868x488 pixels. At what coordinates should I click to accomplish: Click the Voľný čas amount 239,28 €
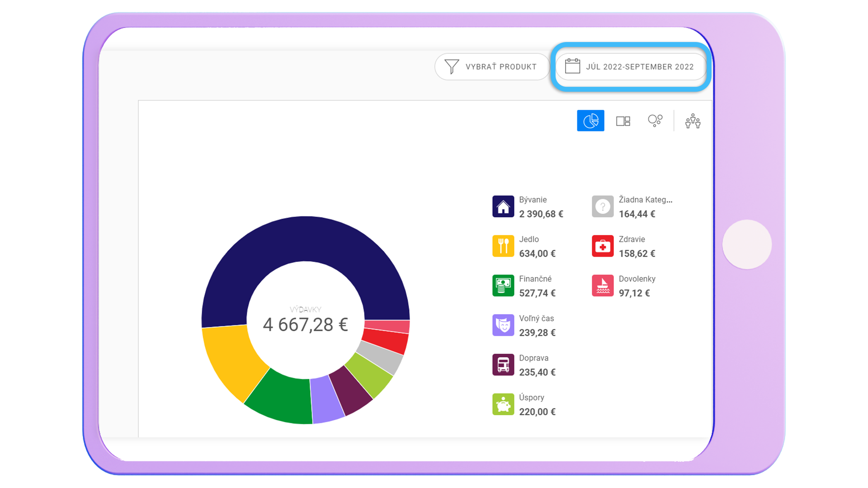pos(537,333)
